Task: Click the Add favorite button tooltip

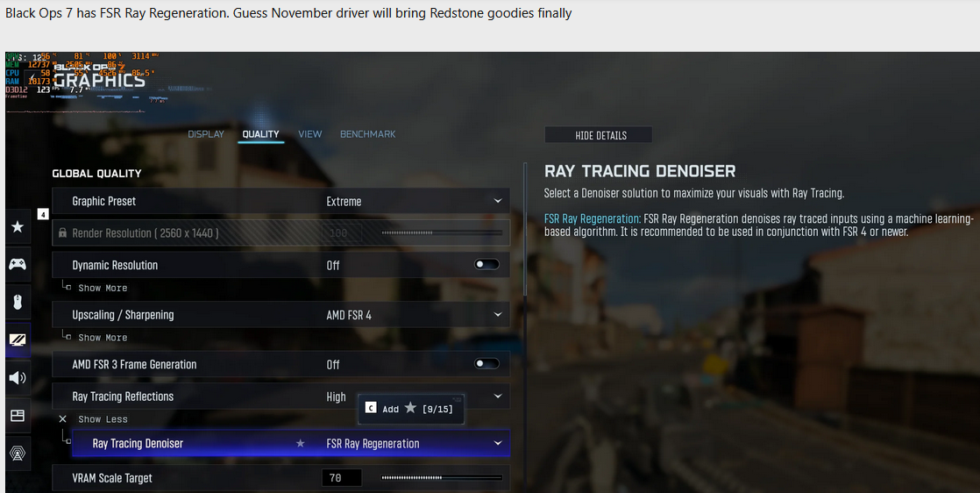Action: coord(410,409)
